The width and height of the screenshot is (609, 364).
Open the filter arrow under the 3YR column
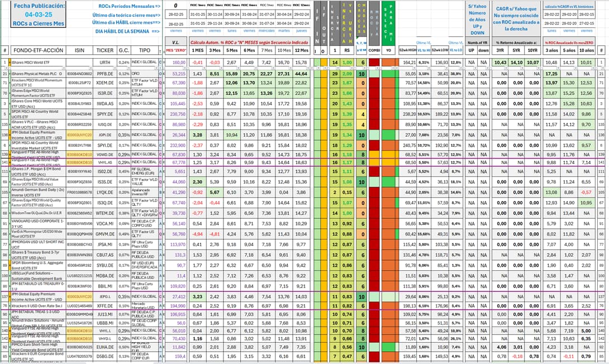point(506,68)
